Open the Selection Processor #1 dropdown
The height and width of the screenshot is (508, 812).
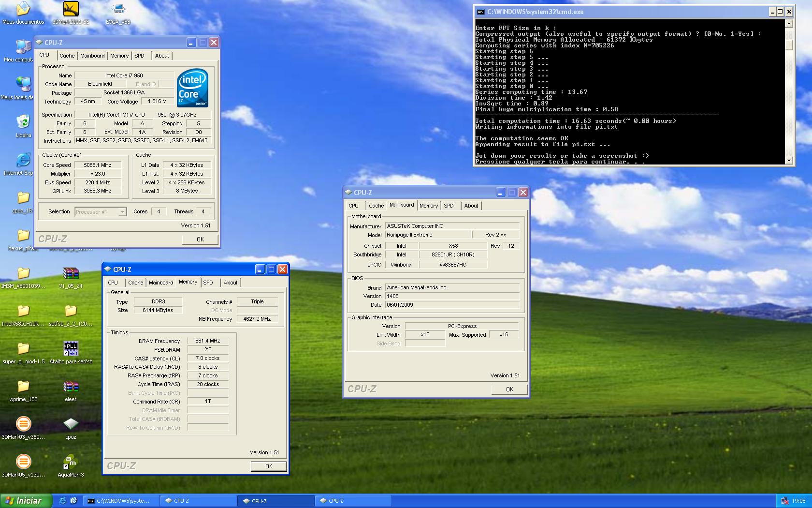122,212
